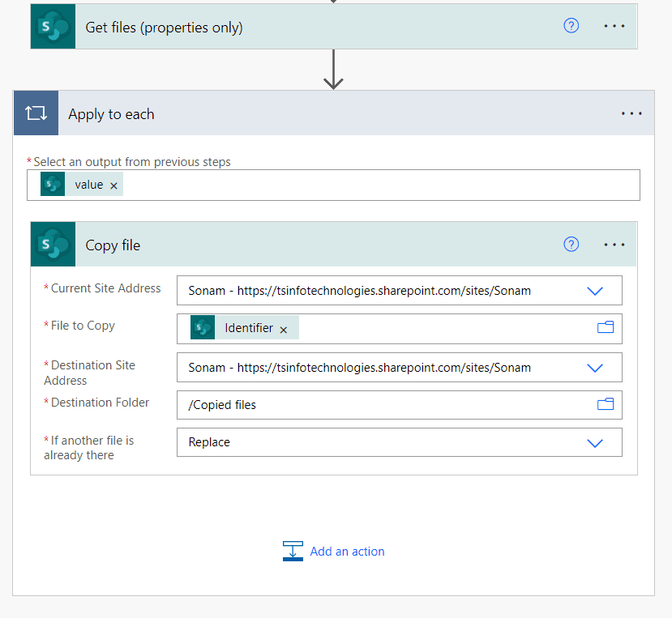Open the folder picker for File to Copy
The image size is (672, 618).
[605, 327]
